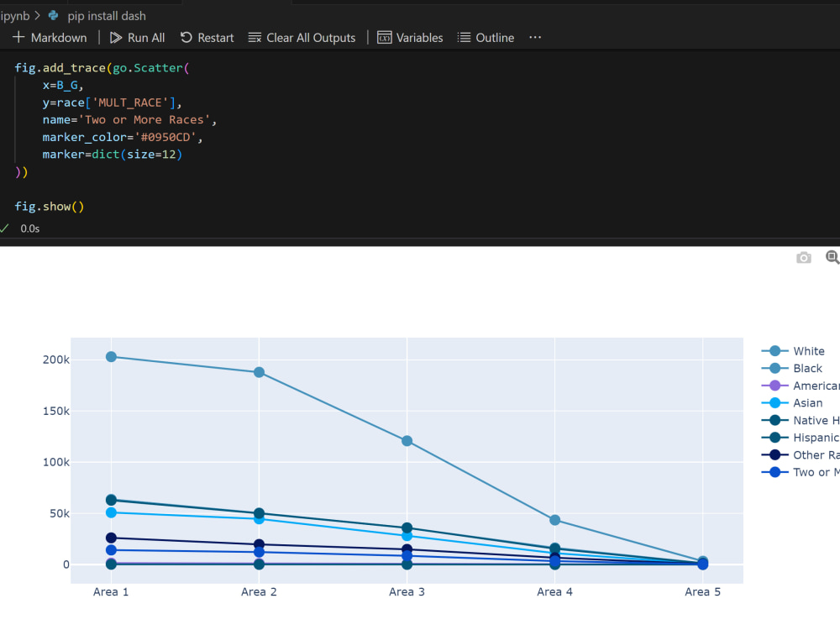Download plot as PNG camera icon
Screen dimensions: 840x630
click(x=803, y=258)
